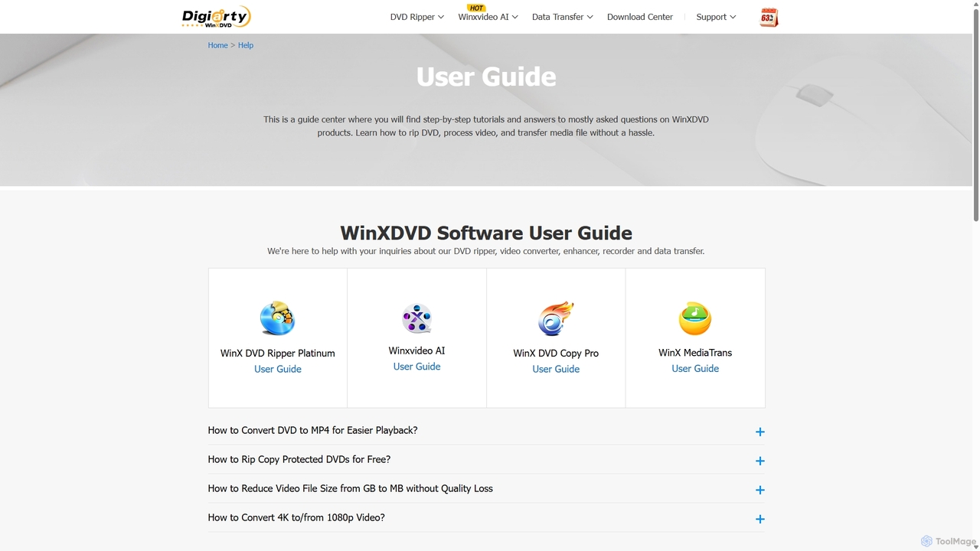Click 'How to Convert DVD to MP4 for Easier Playback?' text
This screenshot has width=980, height=551.
(x=312, y=430)
